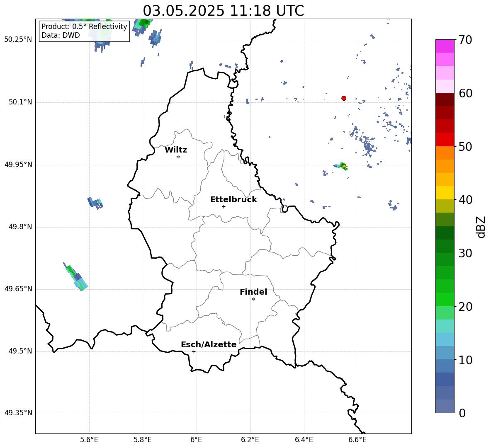Click the colorbar tick label 20
Viewport: 491px width, 448px height.
(465, 307)
